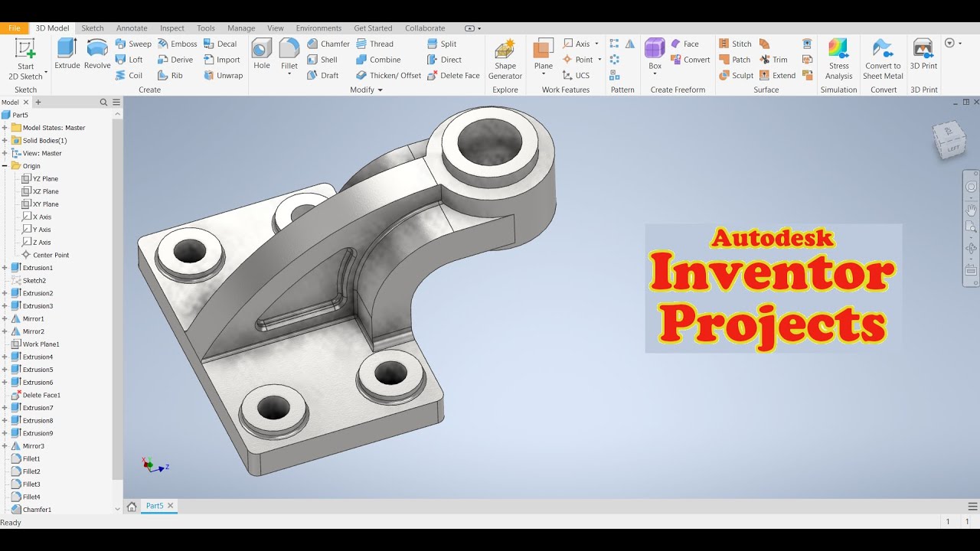Choose the Loft tool
Screen dimensions: 980x551
[x=129, y=60]
